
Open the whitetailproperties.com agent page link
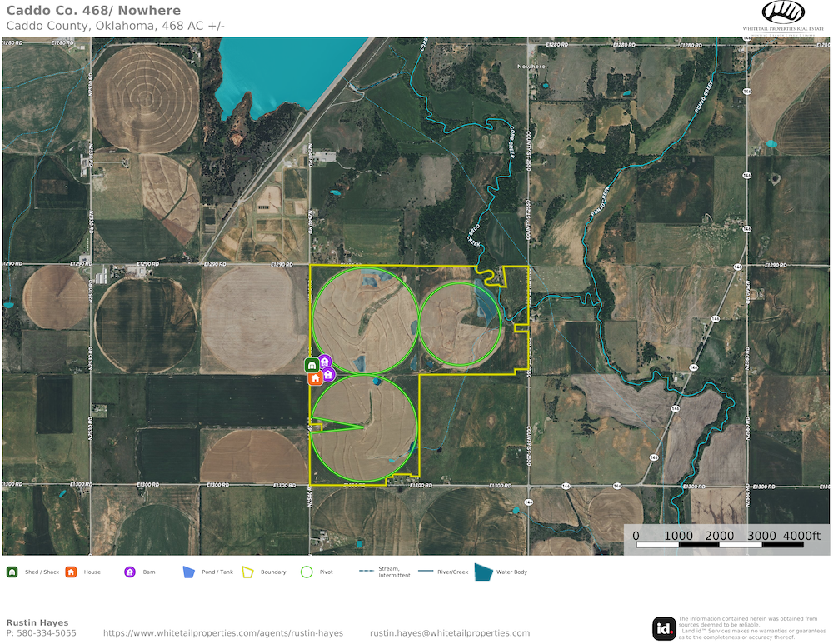click(223, 633)
